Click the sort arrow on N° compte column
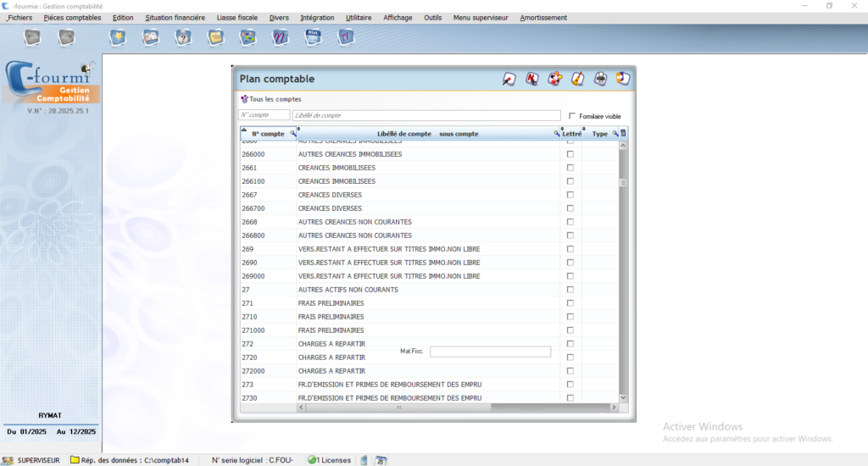 click(244, 130)
